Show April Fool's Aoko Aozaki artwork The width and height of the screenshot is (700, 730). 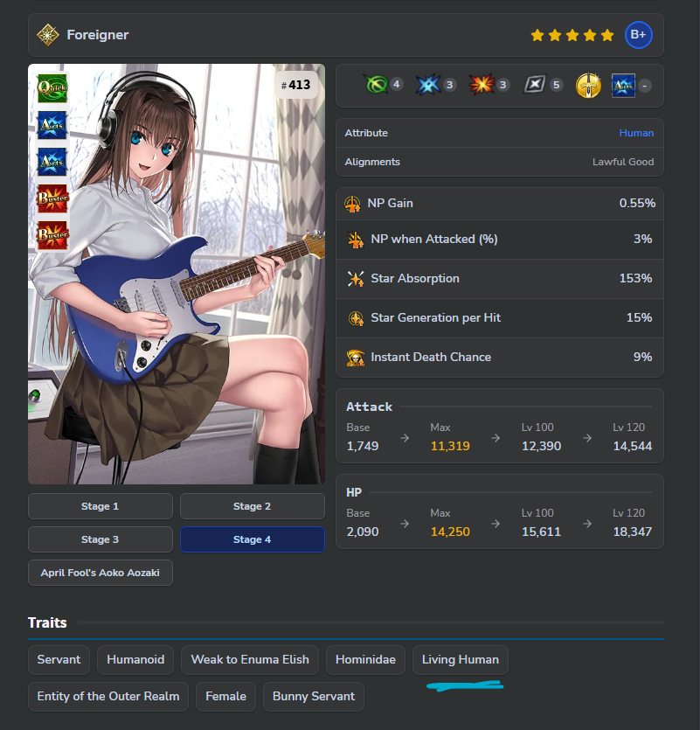point(100,573)
